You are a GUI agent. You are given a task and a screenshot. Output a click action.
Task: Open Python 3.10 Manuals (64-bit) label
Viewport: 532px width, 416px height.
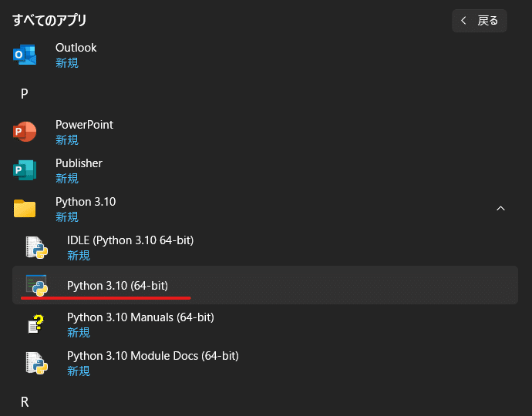pos(140,317)
